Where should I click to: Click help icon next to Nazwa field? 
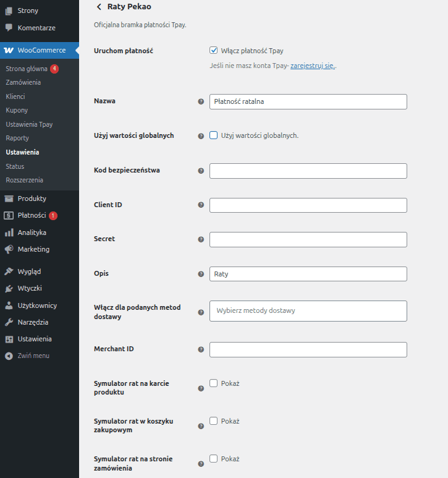pos(201,101)
